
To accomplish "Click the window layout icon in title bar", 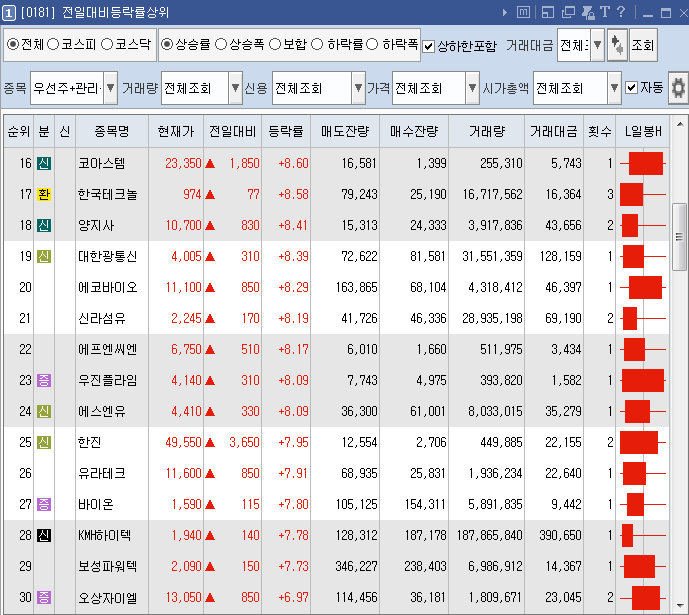I will coord(548,12).
